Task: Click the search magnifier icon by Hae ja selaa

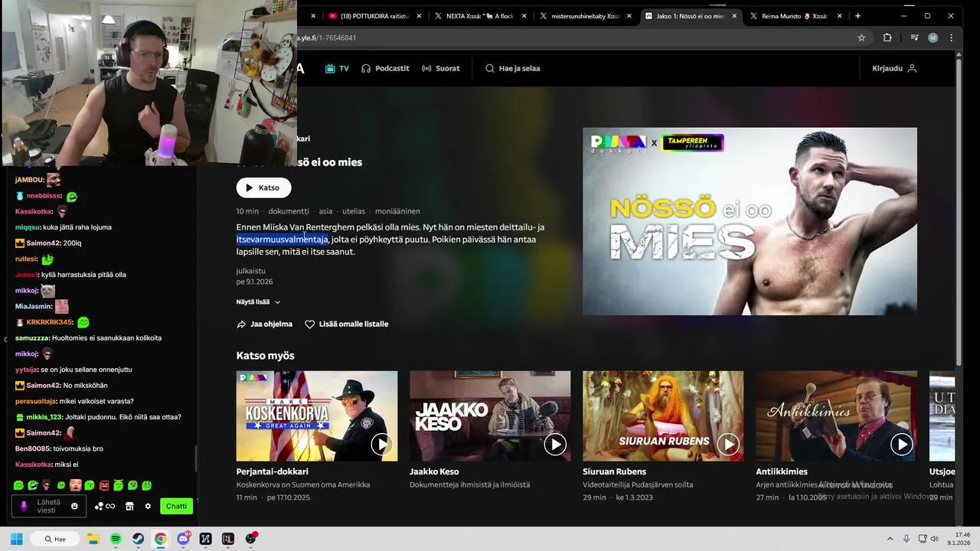Action: pyautogui.click(x=490, y=68)
